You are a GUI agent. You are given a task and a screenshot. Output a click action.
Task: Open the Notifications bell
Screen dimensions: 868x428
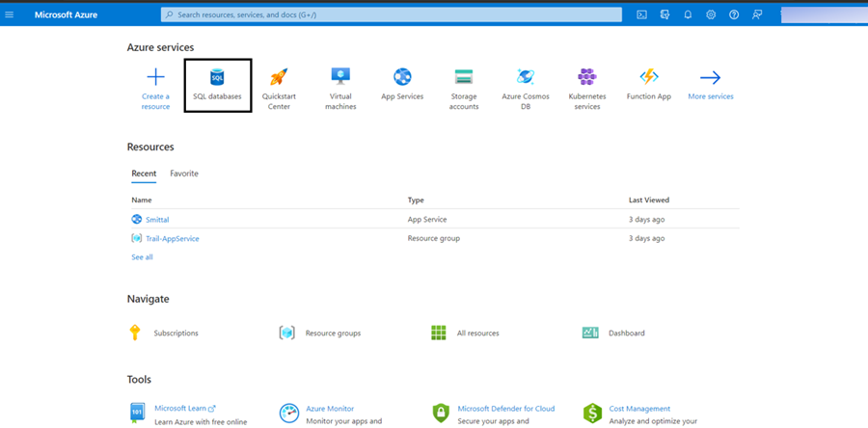[688, 14]
